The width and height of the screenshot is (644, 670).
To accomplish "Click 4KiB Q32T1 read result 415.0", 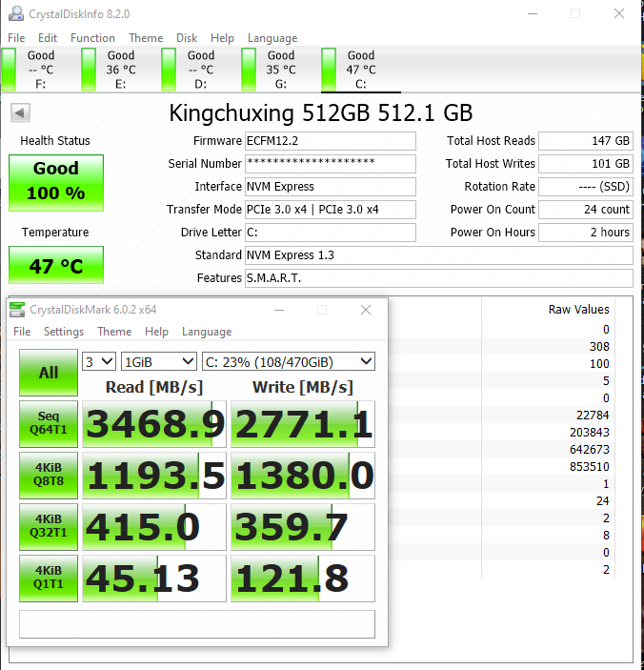I will pos(154,527).
